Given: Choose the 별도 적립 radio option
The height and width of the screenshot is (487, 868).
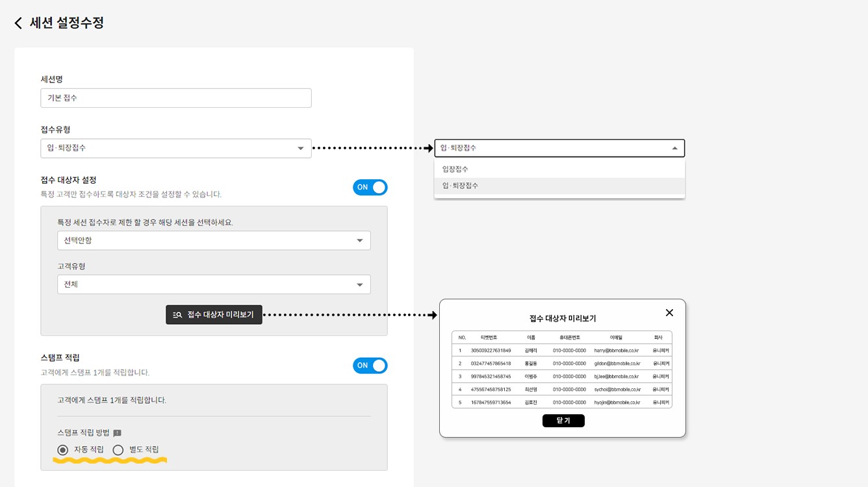Looking at the screenshot, I should point(118,449).
